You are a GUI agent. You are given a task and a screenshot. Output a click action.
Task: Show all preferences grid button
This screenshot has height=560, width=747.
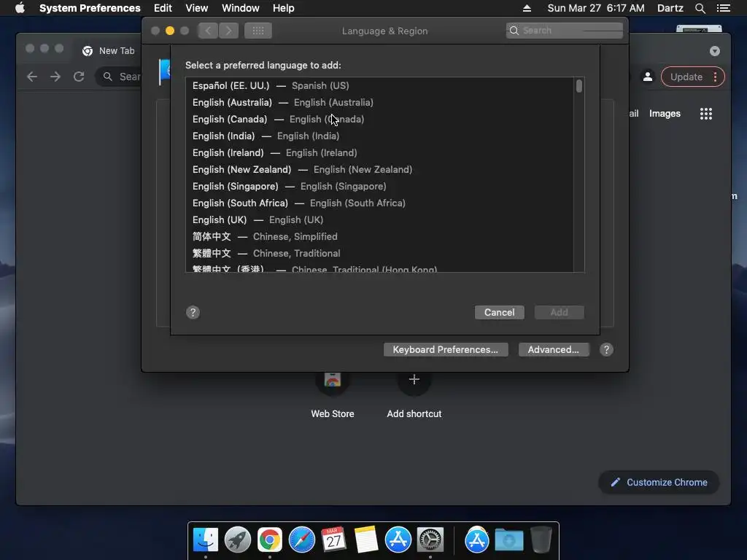[258, 31]
